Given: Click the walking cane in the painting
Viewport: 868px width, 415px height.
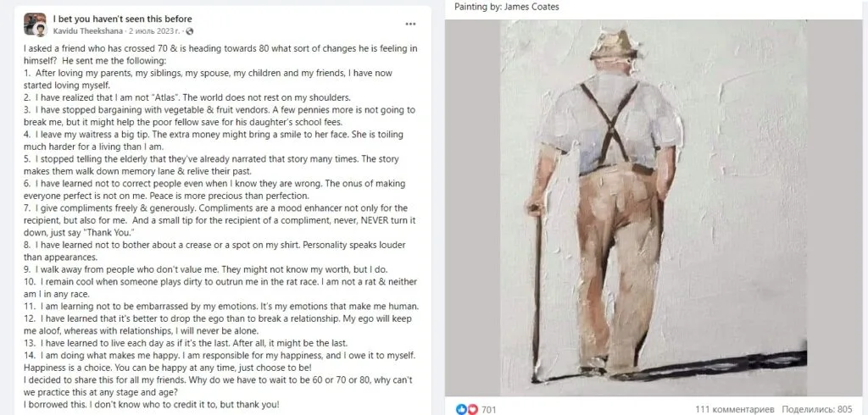Looking at the screenshot, I should pyautogui.click(x=536, y=293).
